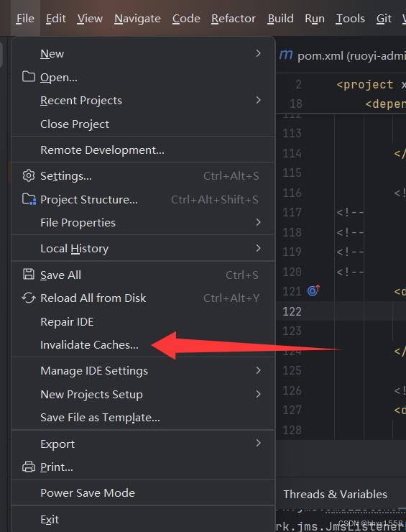
Task: Expand the New submenu arrow
Action: coord(259,53)
